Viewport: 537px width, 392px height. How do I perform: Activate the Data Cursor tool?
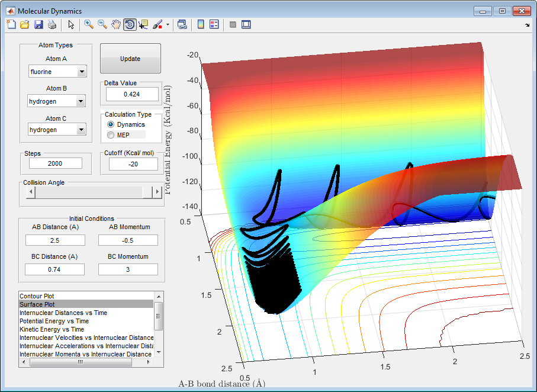143,25
